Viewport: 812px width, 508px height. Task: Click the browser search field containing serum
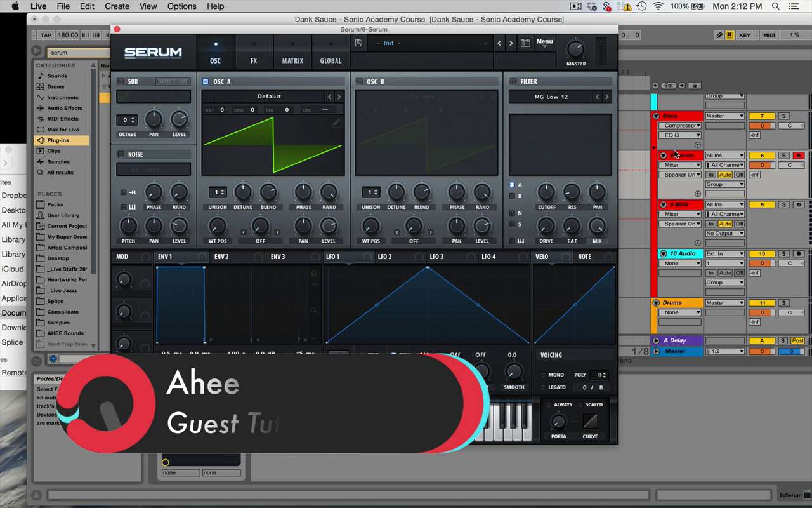[x=70, y=53]
